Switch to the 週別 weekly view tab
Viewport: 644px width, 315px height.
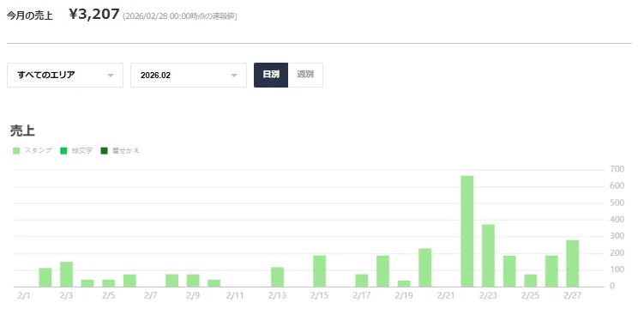point(305,75)
